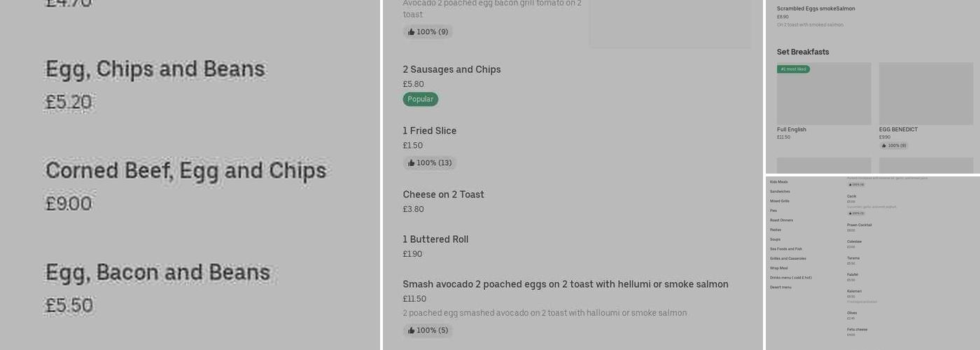Click thumbs-up rating under Cacik item
The height and width of the screenshot is (350, 980).
(856, 213)
